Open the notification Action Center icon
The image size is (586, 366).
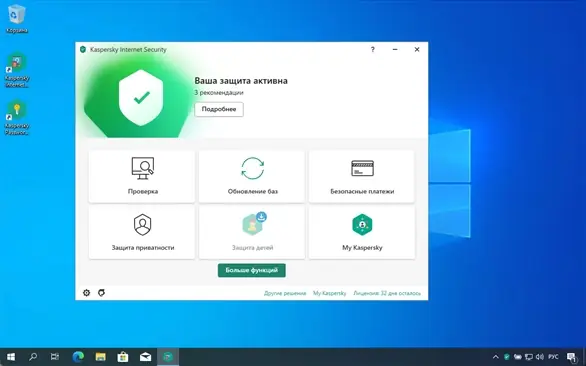[571, 357]
